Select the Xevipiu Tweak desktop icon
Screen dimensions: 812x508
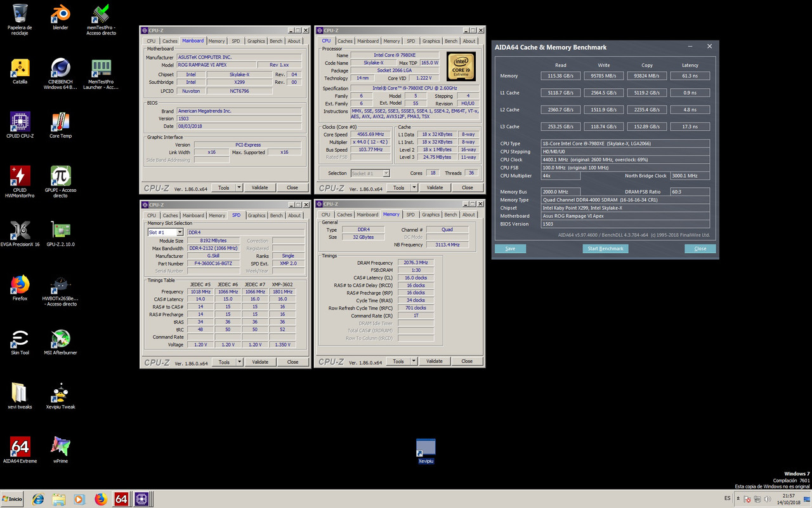(x=60, y=396)
